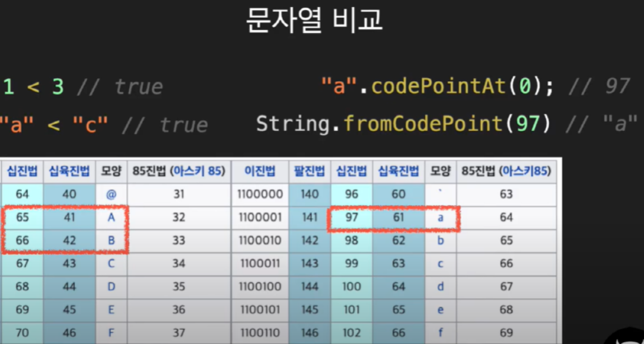
Task: Click the lowercase d character link
Action: [x=440, y=286]
